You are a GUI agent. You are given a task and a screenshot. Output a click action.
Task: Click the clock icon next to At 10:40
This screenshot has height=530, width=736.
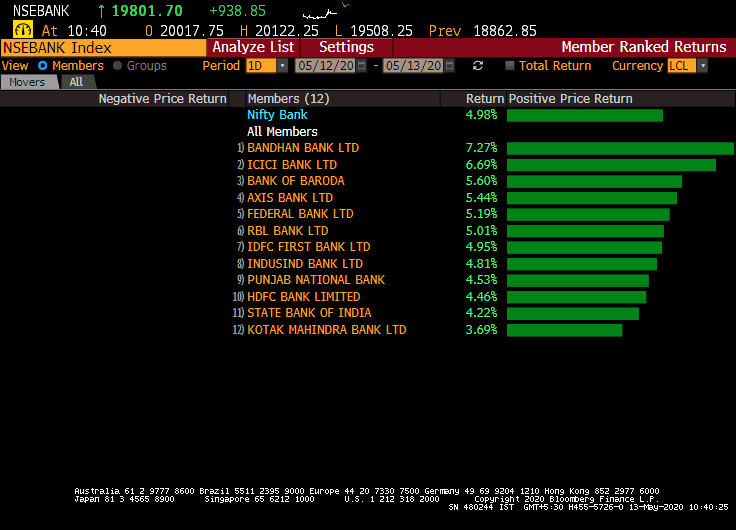(x=22, y=30)
